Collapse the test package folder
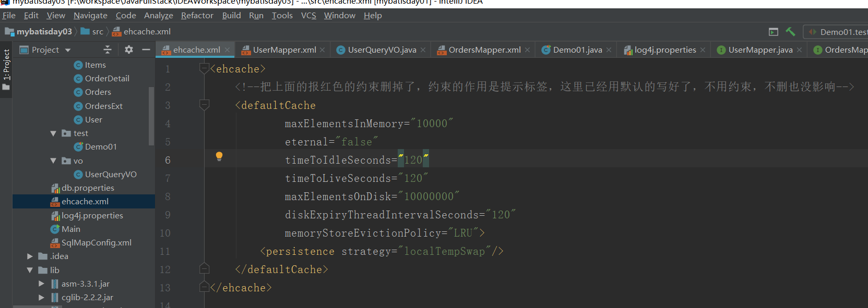The image size is (868, 308). (53, 133)
